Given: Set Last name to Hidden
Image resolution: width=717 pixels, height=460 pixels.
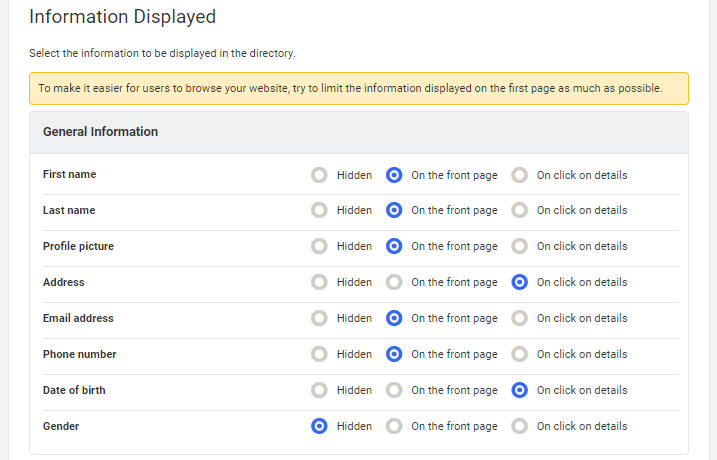Looking at the screenshot, I should pos(319,211).
